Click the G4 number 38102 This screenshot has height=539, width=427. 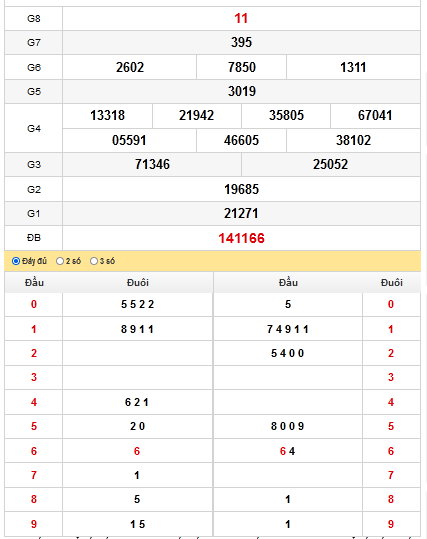pos(353,140)
